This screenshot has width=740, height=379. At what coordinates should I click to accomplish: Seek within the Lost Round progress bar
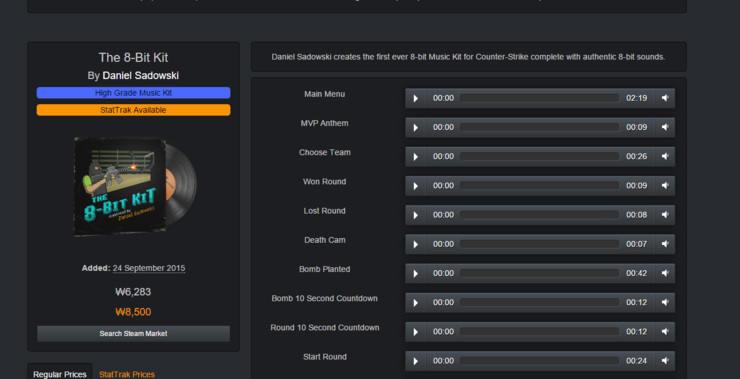click(539, 215)
